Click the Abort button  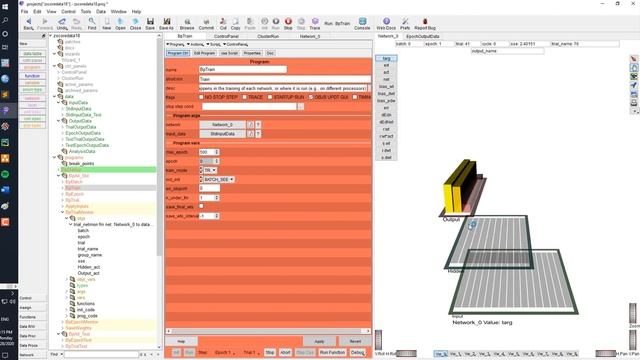pyautogui.click(x=285, y=352)
